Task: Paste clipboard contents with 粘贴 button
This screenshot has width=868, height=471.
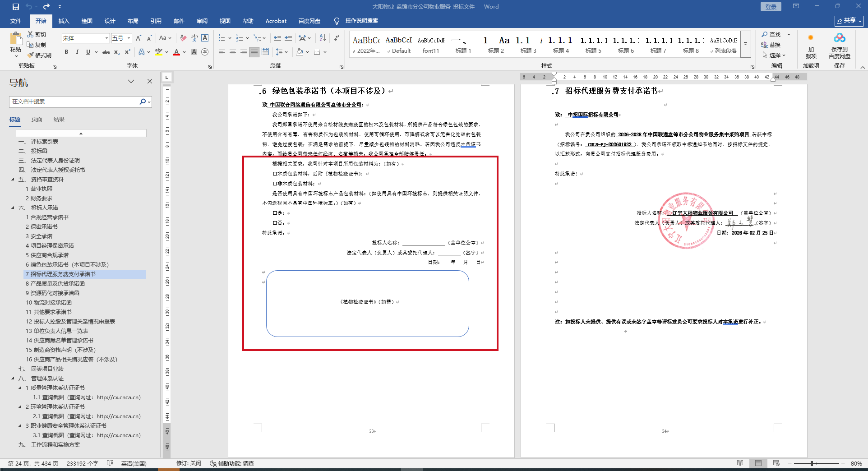Action: click(16, 44)
